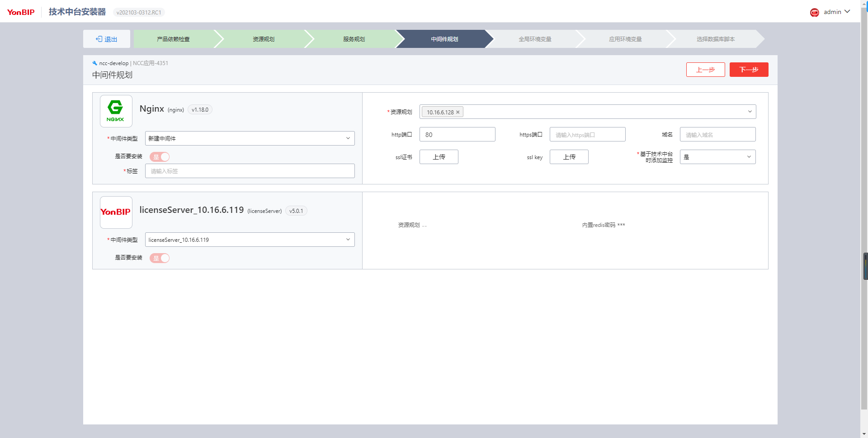The image size is (868, 438).
Task: Go to 全局环境变量 step
Action: [535, 39]
